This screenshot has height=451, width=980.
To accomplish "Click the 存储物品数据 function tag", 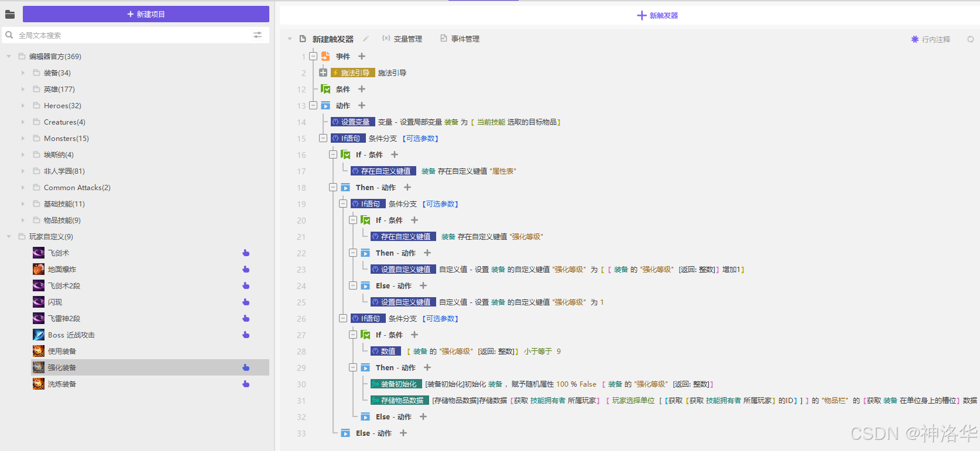I will click(400, 400).
